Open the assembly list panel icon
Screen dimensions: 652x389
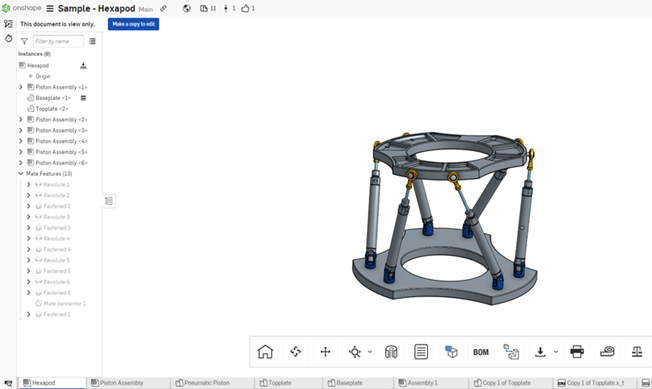coord(8,24)
